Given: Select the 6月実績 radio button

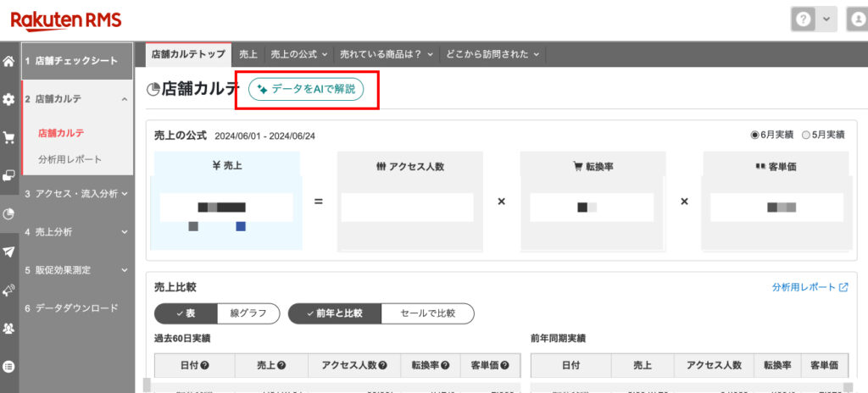Looking at the screenshot, I should coord(754,135).
